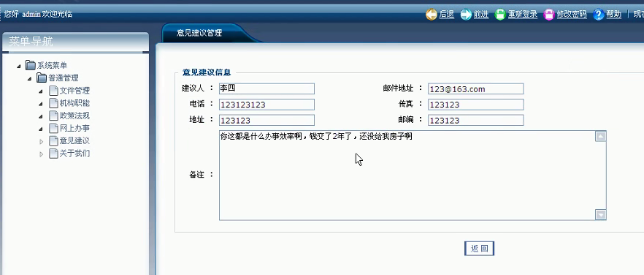
Task: Click the 菜单导航 panel header
Action: coord(76,42)
